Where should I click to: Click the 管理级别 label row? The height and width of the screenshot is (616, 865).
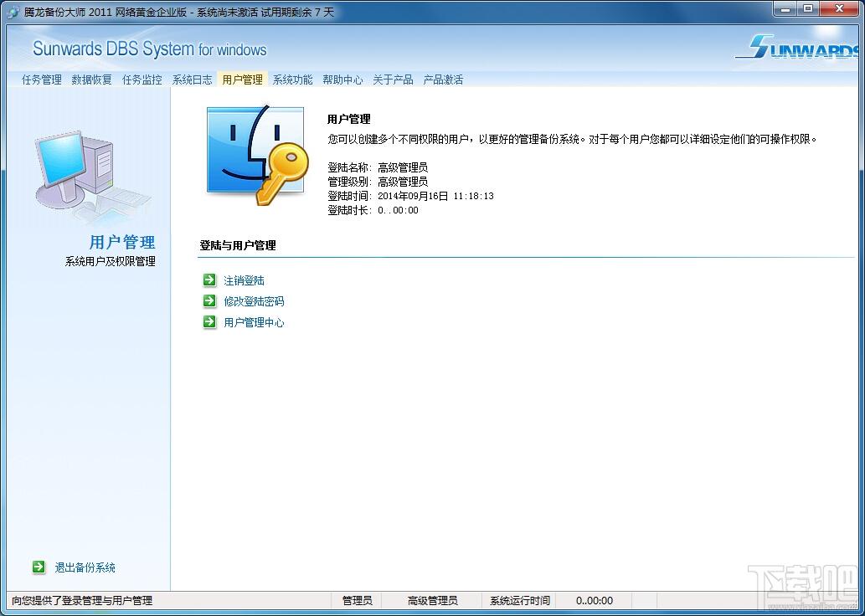[x=378, y=182]
